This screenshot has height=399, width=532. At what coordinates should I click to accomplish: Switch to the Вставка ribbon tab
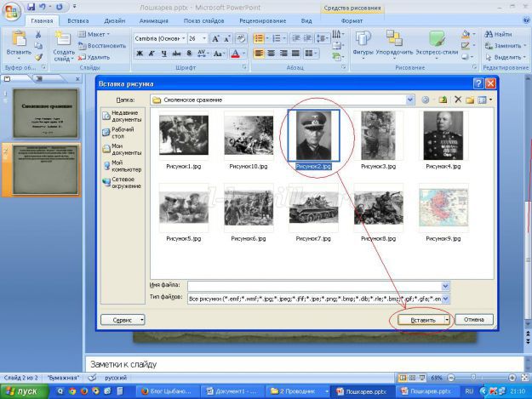coord(77,20)
